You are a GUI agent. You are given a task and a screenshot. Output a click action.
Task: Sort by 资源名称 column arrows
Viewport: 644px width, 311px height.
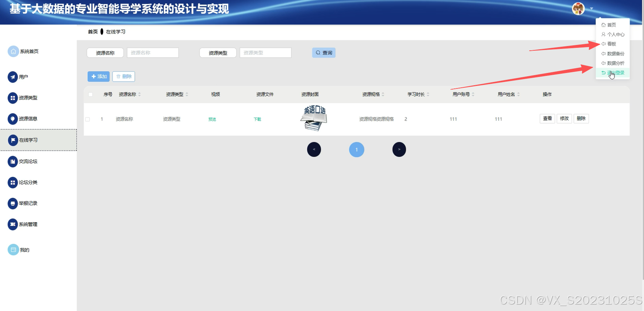[x=140, y=95]
